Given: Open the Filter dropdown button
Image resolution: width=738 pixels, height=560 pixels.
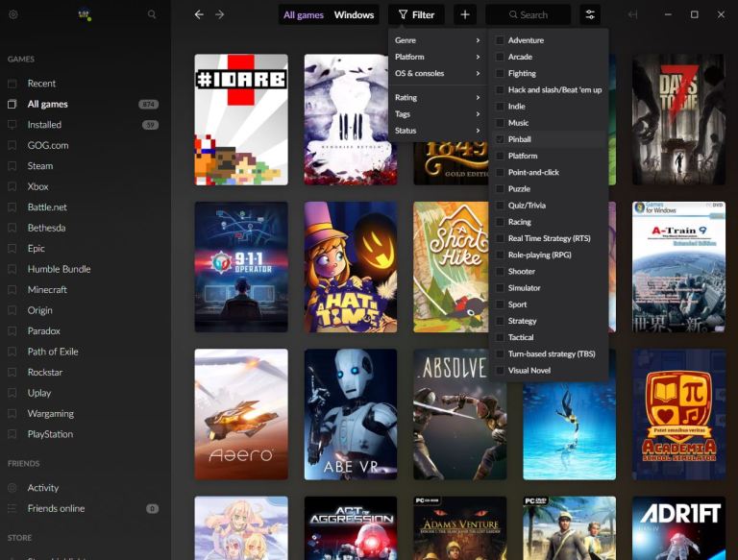Looking at the screenshot, I should coord(416,14).
